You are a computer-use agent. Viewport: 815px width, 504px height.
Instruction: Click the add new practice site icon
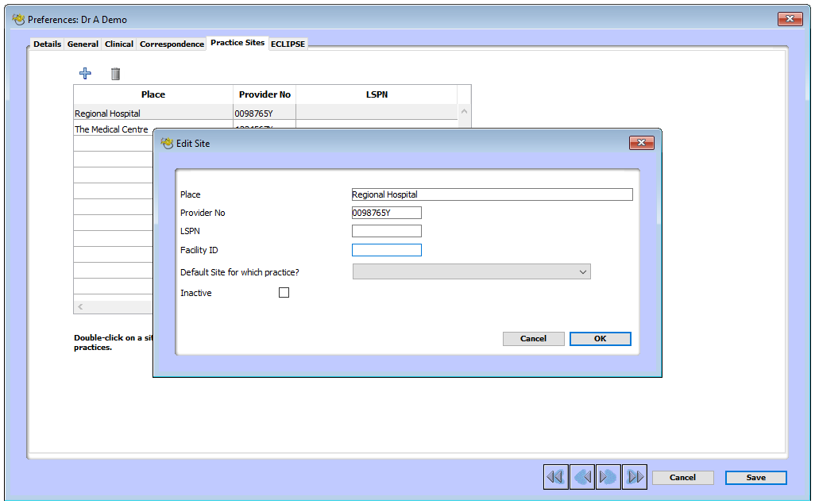pos(85,73)
